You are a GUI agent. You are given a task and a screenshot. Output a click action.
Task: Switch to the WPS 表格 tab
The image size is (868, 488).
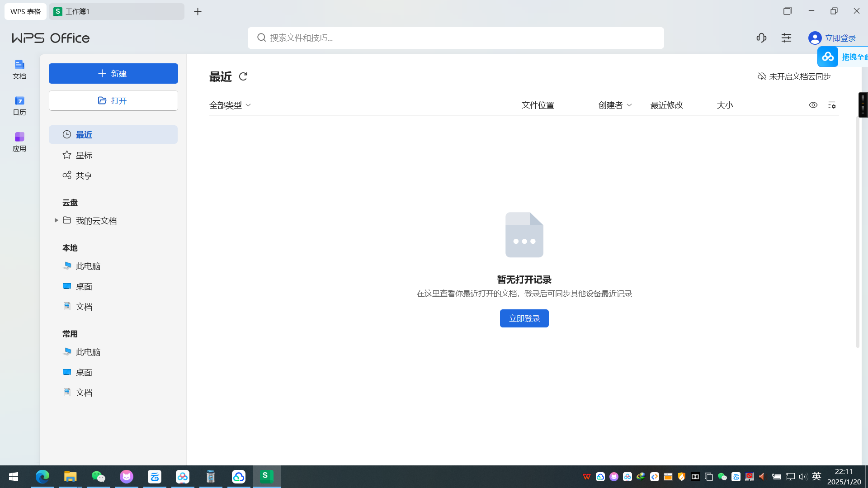tap(25, 11)
